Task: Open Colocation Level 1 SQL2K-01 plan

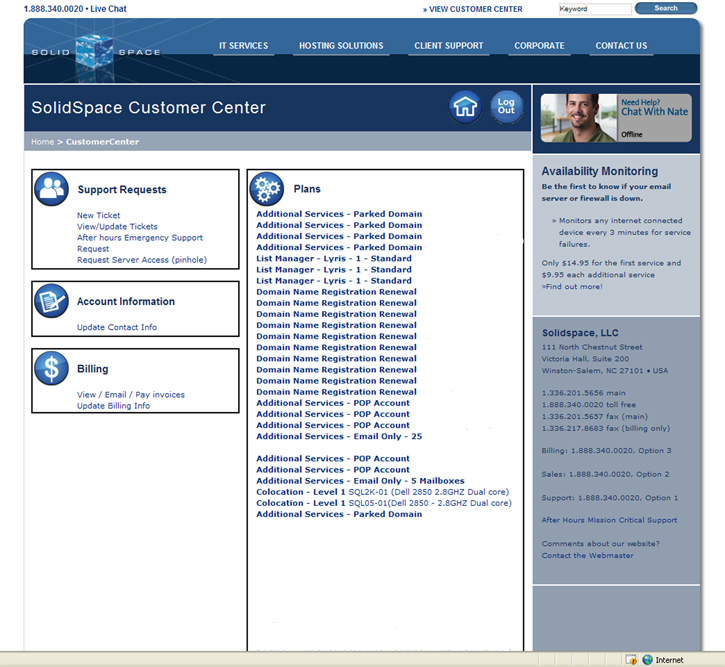Action: pyautogui.click(x=383, y=492)
